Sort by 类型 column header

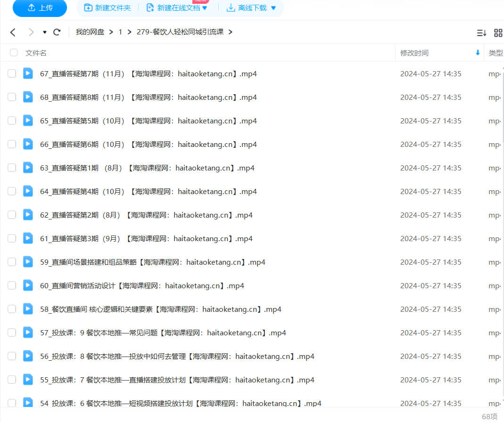[496, 53]
